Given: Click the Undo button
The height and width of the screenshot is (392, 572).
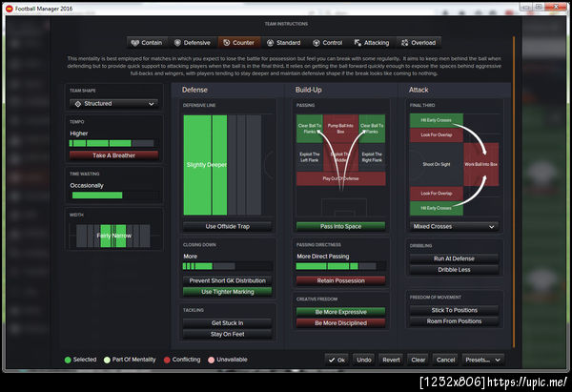Looking at the screenshot, I should click(x=364, y=360).
